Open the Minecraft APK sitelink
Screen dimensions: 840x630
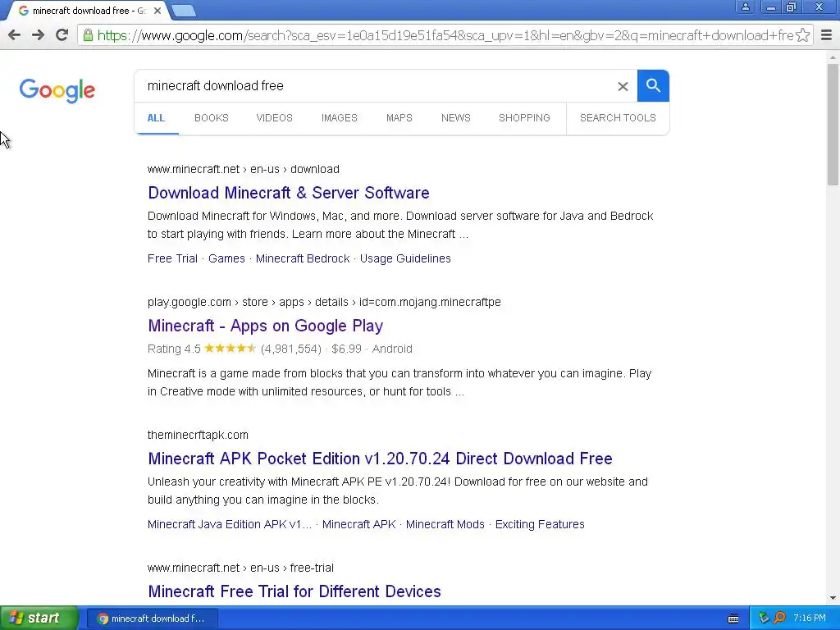click(x=359, y=524)
